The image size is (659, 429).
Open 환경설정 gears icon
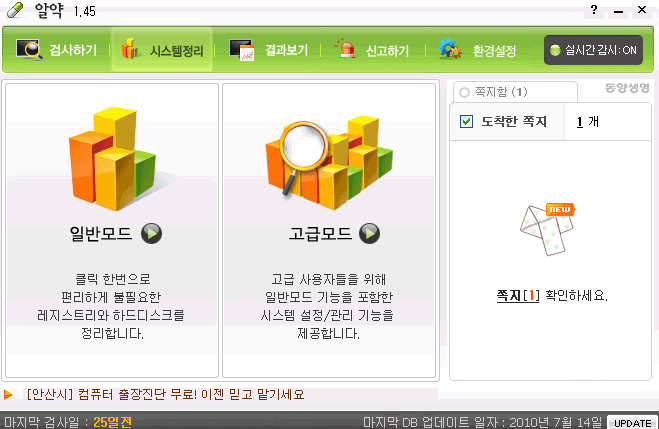pos(449,49)
